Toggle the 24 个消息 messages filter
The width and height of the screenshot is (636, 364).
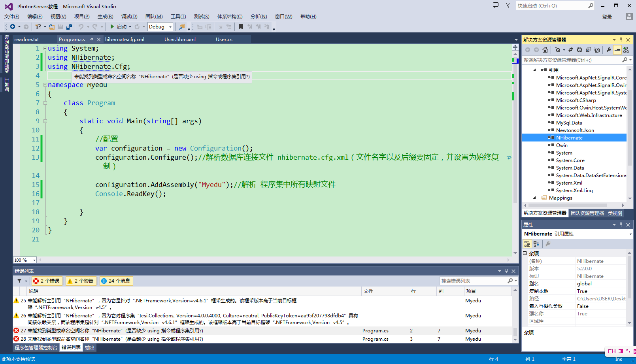point(116,281)
